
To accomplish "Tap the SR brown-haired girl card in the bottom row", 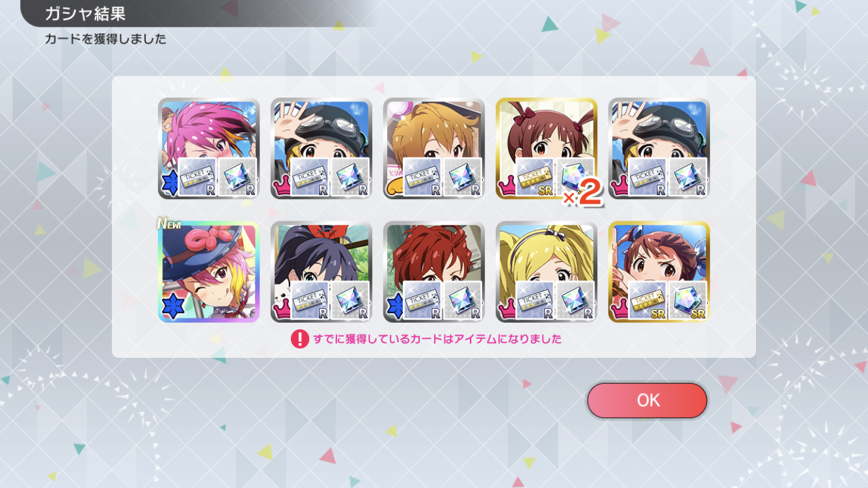I will [x=659, y=272].
